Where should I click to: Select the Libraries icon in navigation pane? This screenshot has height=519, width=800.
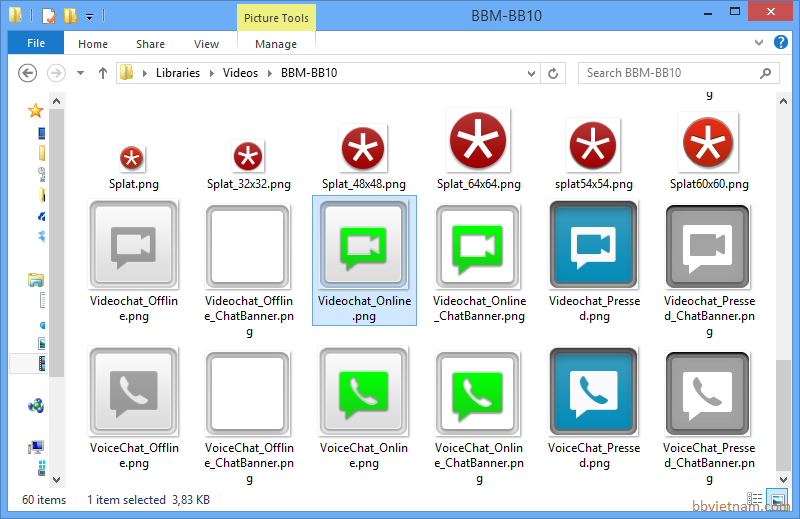tap(36, 280)
